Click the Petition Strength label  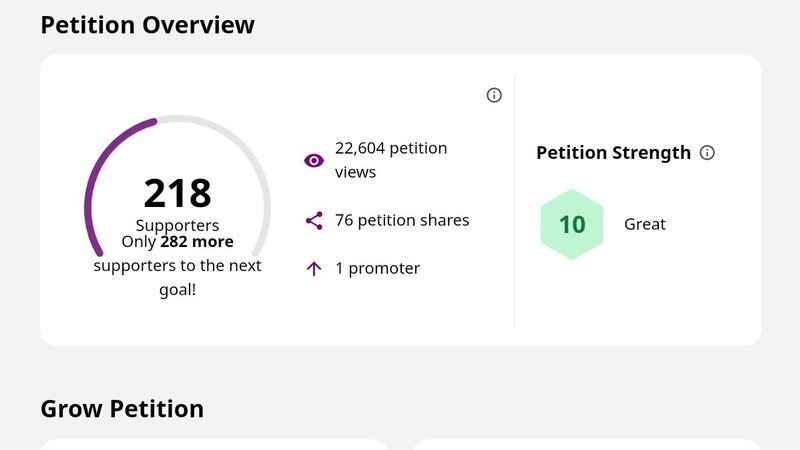[613, 153]
